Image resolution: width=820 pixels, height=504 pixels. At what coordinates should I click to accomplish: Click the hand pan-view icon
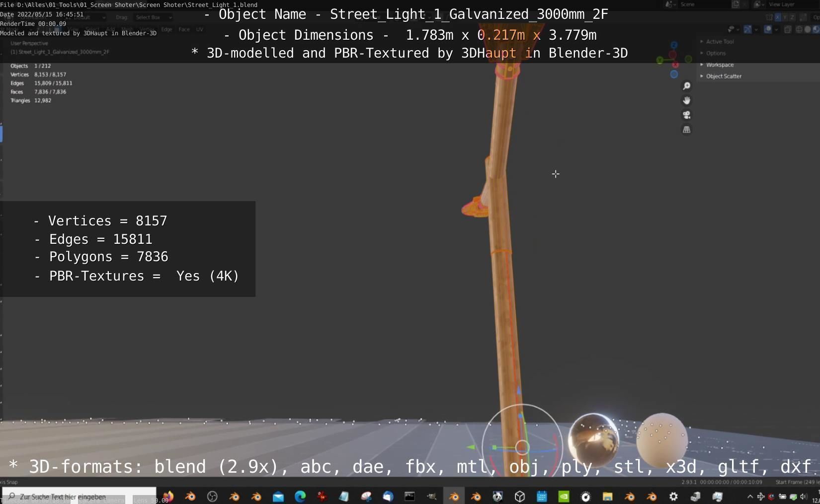coord(686,100)
